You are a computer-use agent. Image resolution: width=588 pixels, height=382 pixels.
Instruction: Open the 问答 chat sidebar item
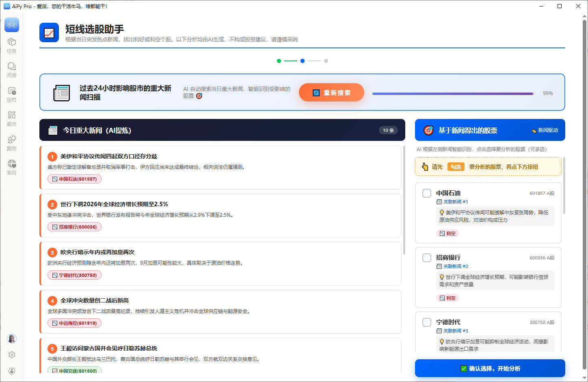pyautogui.click(x=12, y=70)
